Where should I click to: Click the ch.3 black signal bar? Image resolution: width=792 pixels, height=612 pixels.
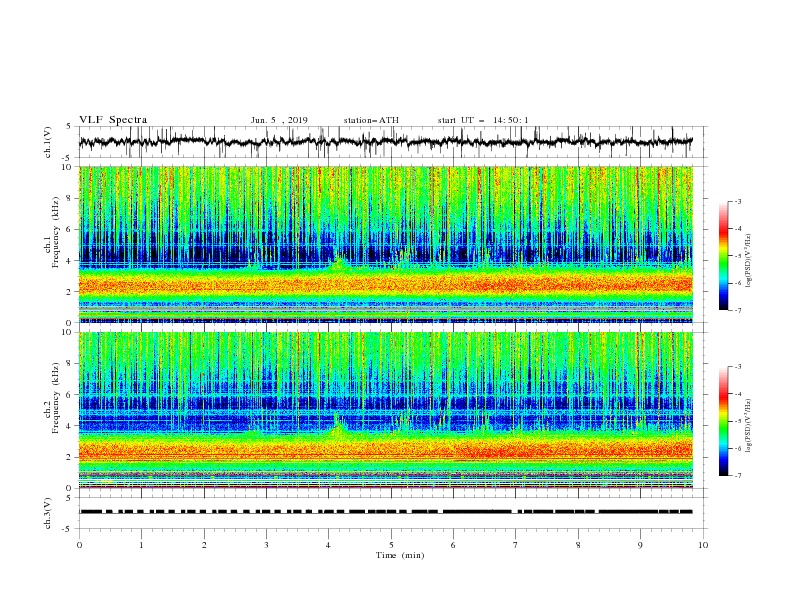coord(386,512)
